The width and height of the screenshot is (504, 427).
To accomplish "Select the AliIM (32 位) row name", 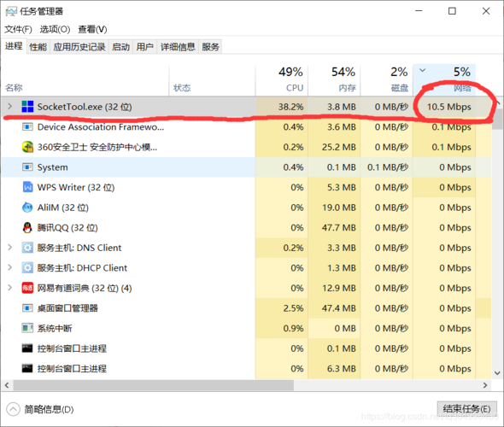I will (62, 208).
